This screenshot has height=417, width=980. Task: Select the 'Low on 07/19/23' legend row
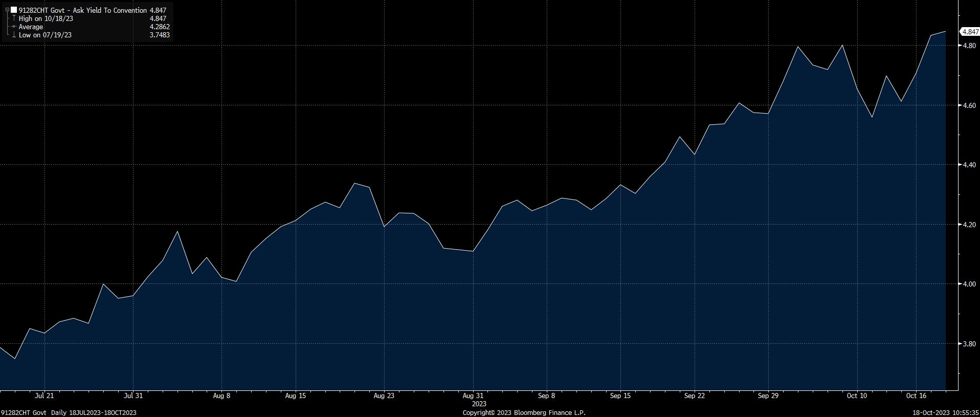point(45,35)
